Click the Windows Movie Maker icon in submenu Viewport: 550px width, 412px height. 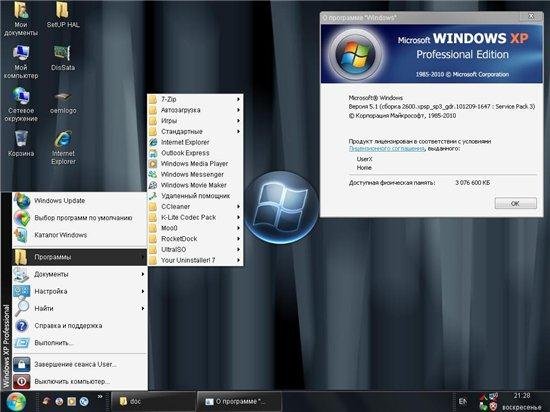coord(153,185)
